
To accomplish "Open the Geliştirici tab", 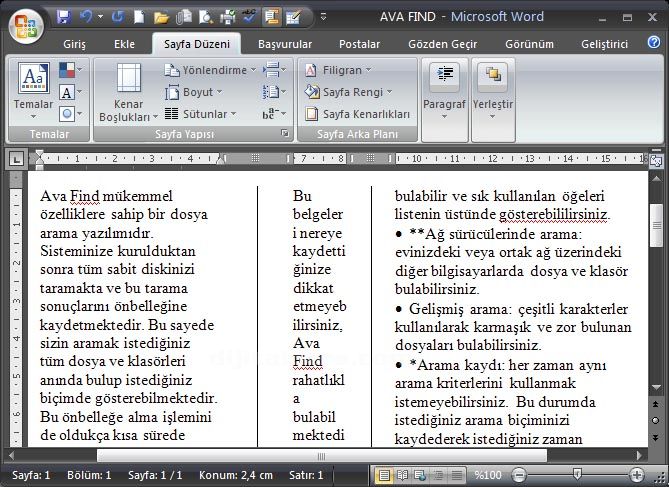I will point(604,44).
